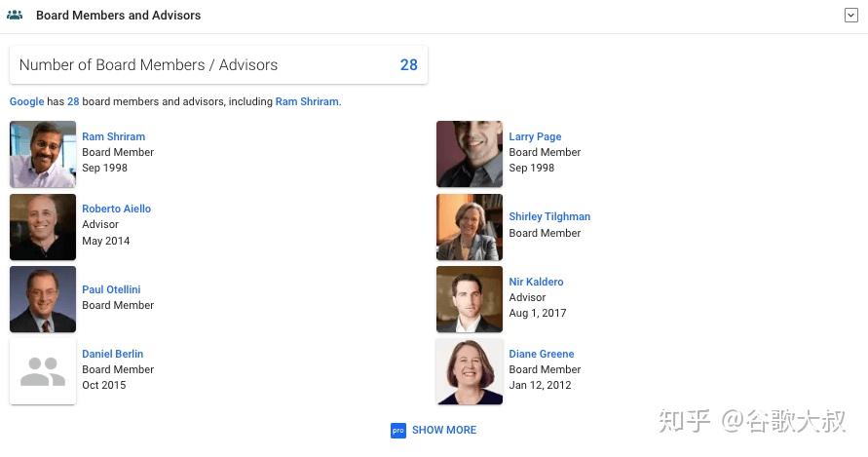Click Nir Kaldero's photo thumbnail

(x=470, y=299)
